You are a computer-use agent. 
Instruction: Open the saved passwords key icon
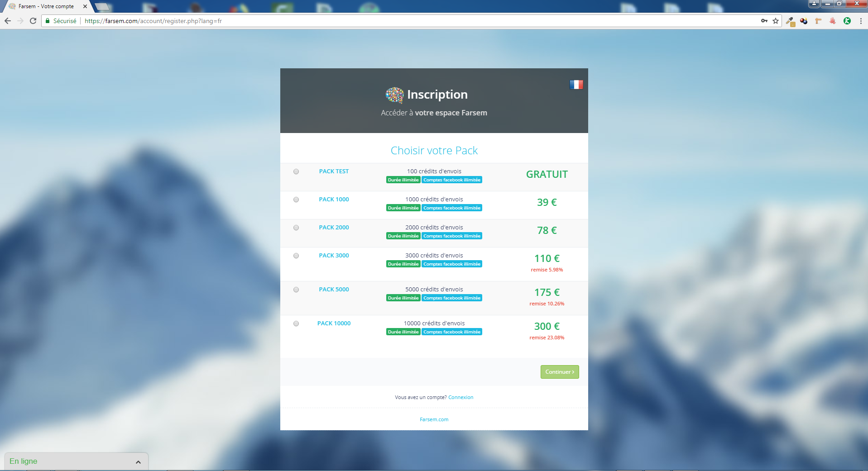coord(764,21)
